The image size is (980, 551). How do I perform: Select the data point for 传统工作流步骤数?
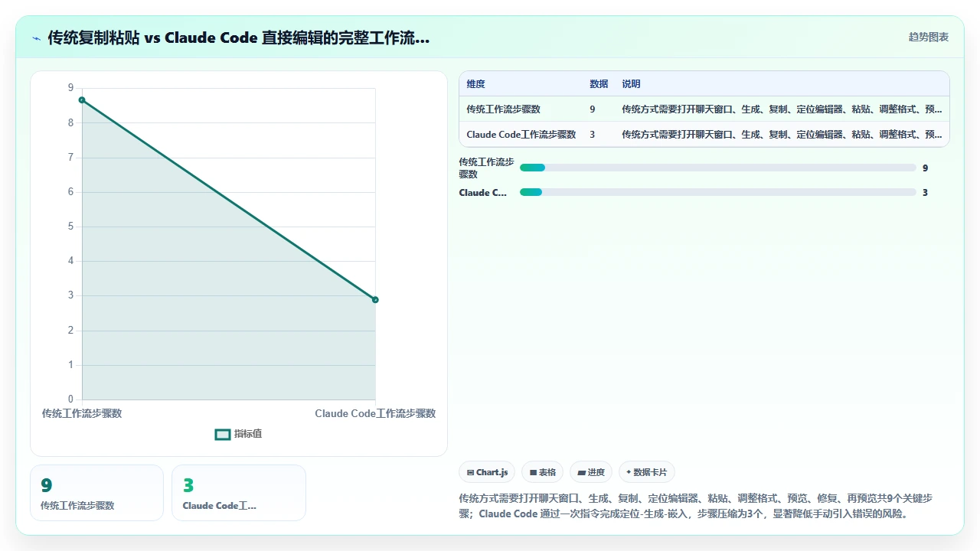point(82,100)
